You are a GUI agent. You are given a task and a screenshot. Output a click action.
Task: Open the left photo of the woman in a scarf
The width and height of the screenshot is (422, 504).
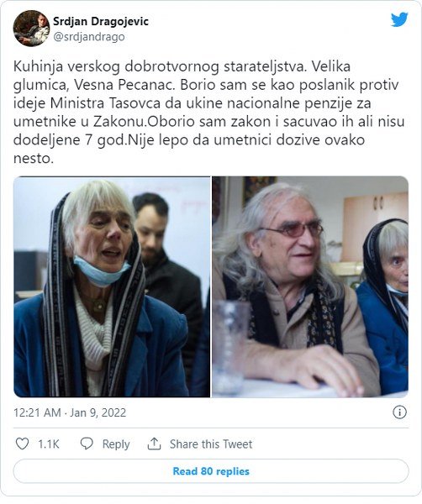click(x=112, y=286)
